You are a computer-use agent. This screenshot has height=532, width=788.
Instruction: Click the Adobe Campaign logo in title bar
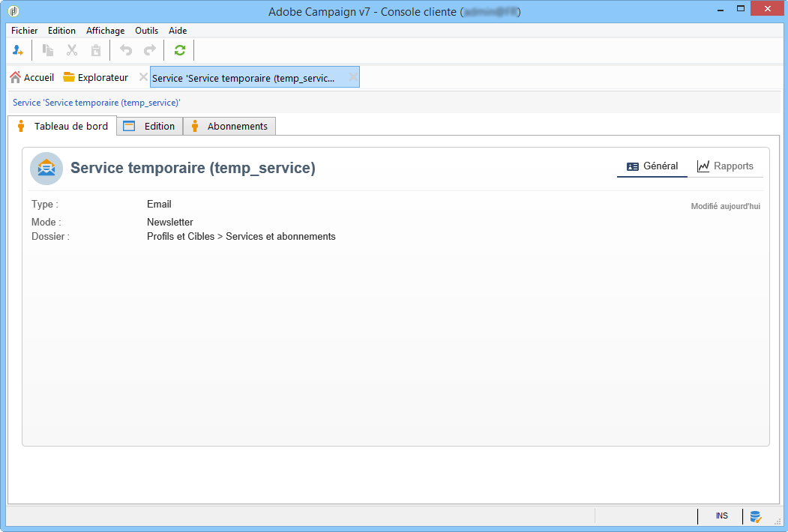[x=13, y=11]
